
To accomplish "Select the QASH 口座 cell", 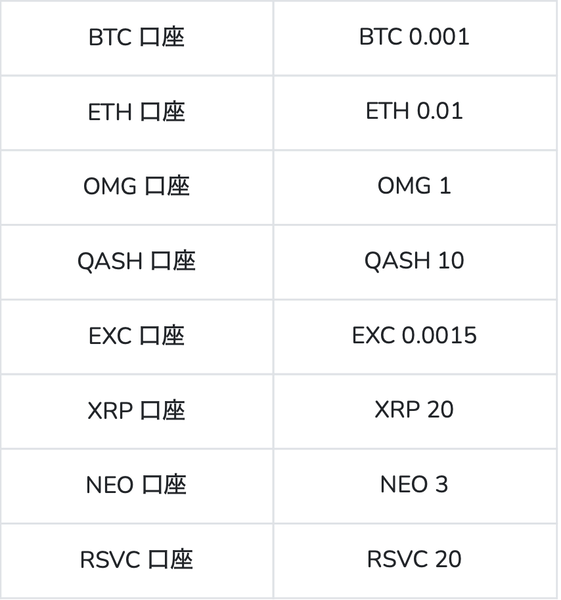I will tap(137, 262).
